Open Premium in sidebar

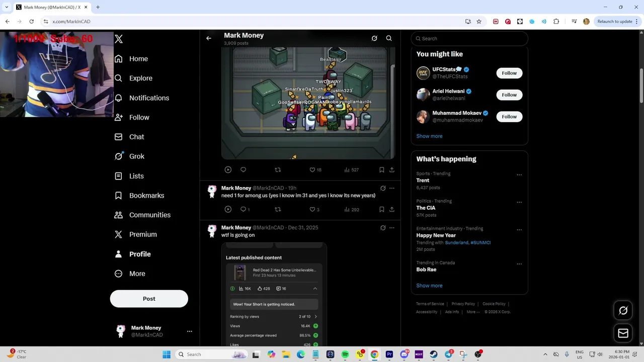(135, 234)
